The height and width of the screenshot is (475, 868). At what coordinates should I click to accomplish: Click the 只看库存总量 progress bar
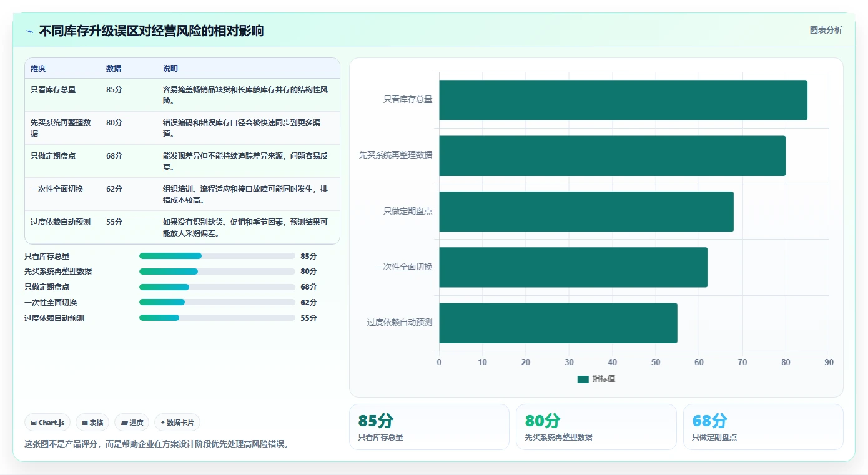(217, 256)
